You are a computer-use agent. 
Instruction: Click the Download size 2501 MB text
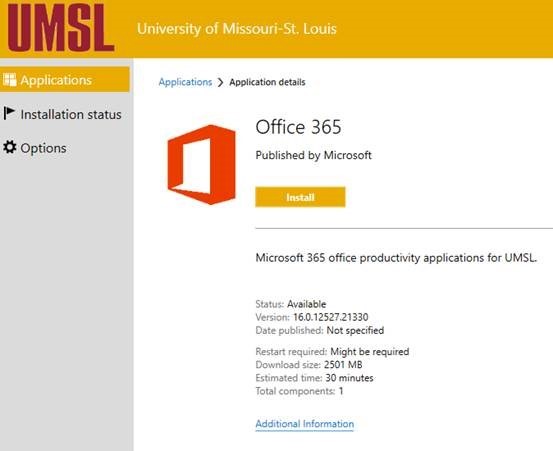tap(309, 365)
